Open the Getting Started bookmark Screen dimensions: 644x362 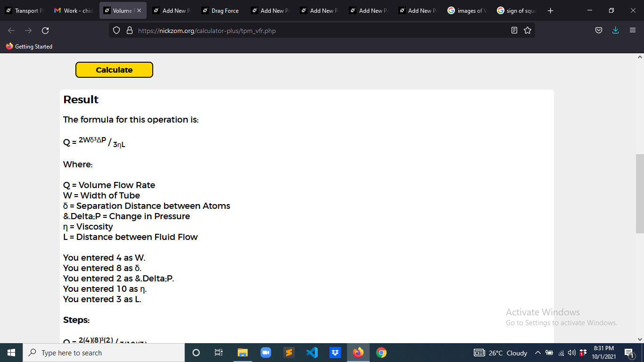point(29,46)
